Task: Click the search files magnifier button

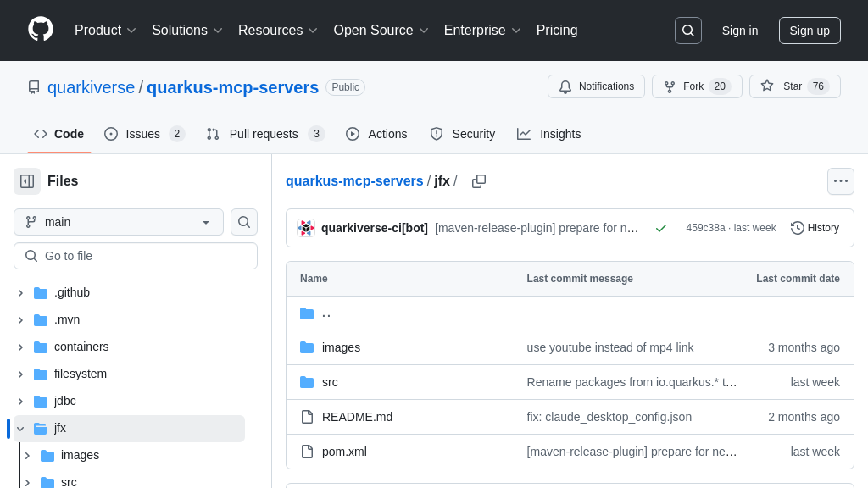Action: coord(244,222)
